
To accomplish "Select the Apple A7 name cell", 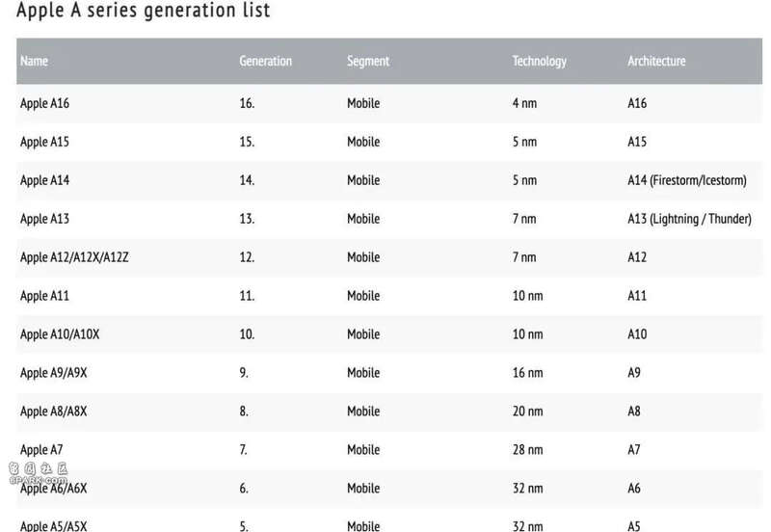I will coord(41,449).
